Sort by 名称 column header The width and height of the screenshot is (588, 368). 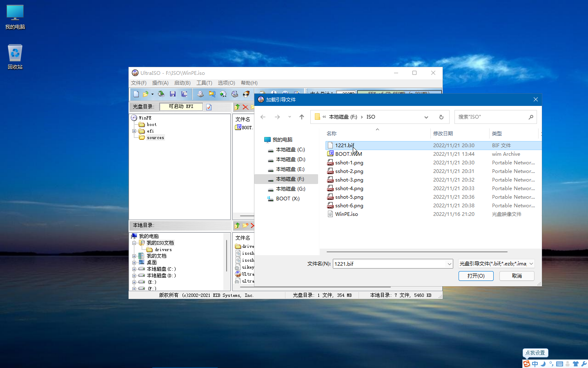(x=332, y=134)
